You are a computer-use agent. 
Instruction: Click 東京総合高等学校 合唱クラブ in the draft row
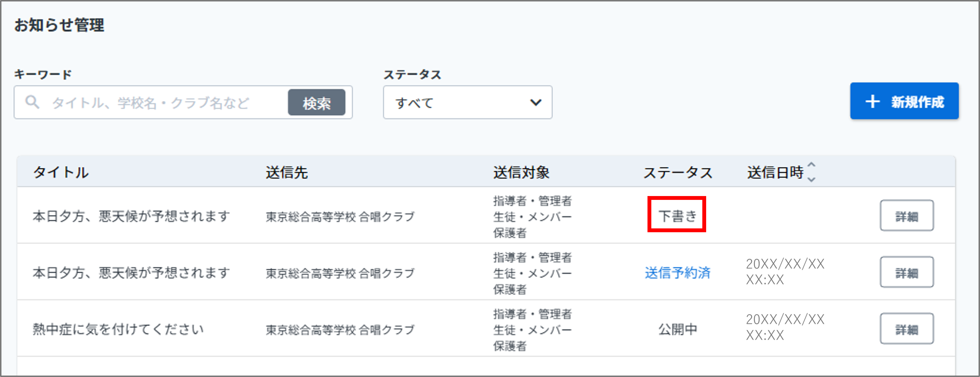[340, 216]
